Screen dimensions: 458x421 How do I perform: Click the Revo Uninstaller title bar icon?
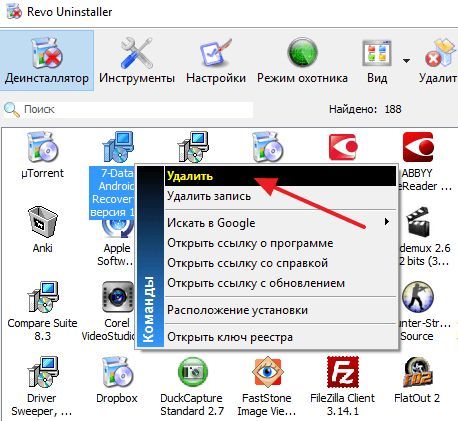(x=14, y=12)
